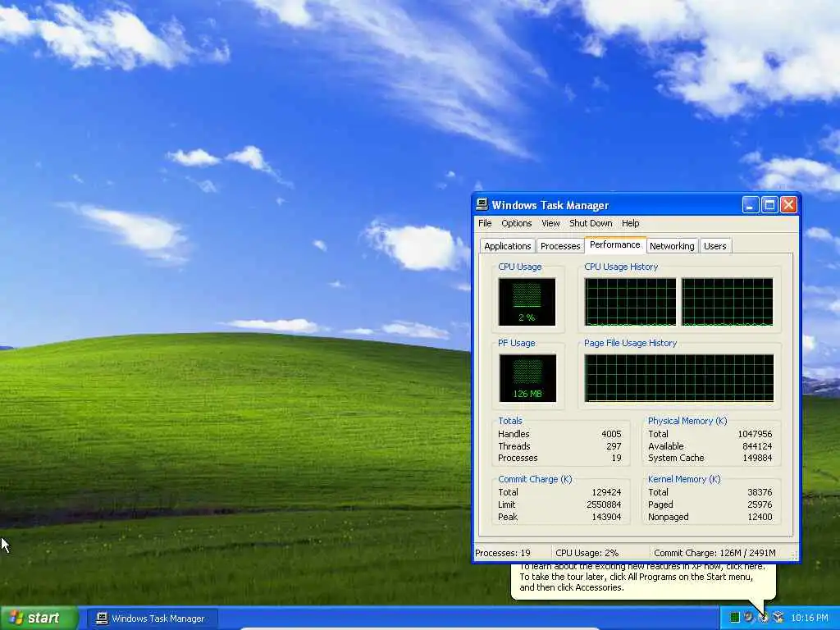Screen dimensions: 840x630
Task: Click the green CPU meter tray icon
Action: (x=735, y=618)
